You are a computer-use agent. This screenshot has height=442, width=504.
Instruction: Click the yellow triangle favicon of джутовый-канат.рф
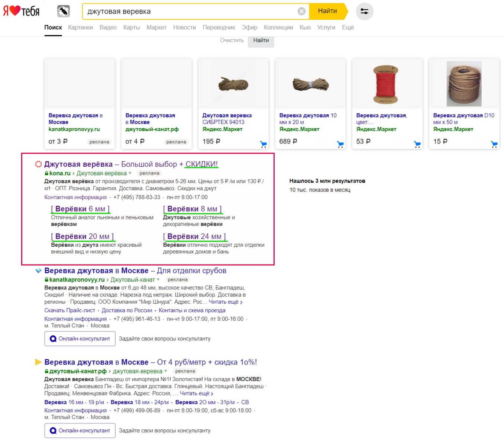pos(38,362)
